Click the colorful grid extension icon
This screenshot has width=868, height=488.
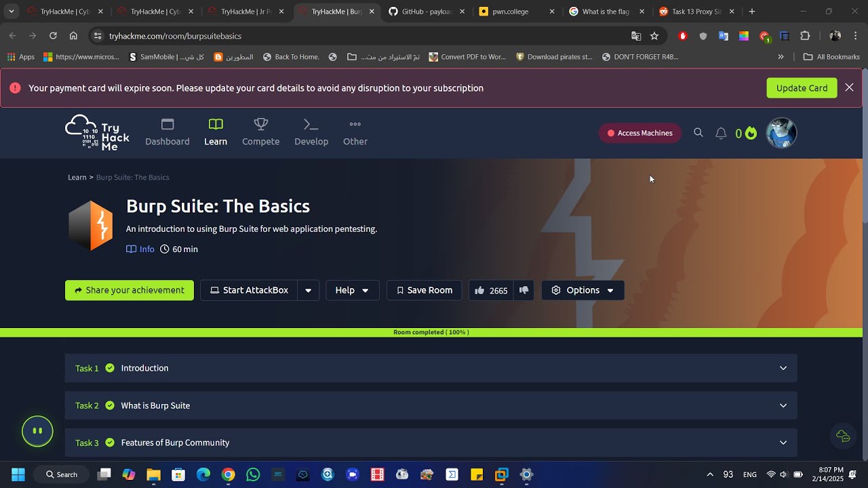pos(744,36)
